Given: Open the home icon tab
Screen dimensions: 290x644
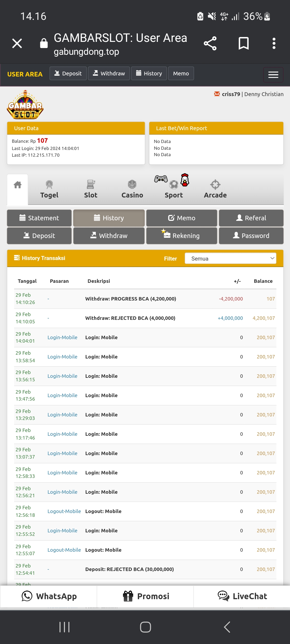Looking at the screenshot, I should [x=17, y=185].
